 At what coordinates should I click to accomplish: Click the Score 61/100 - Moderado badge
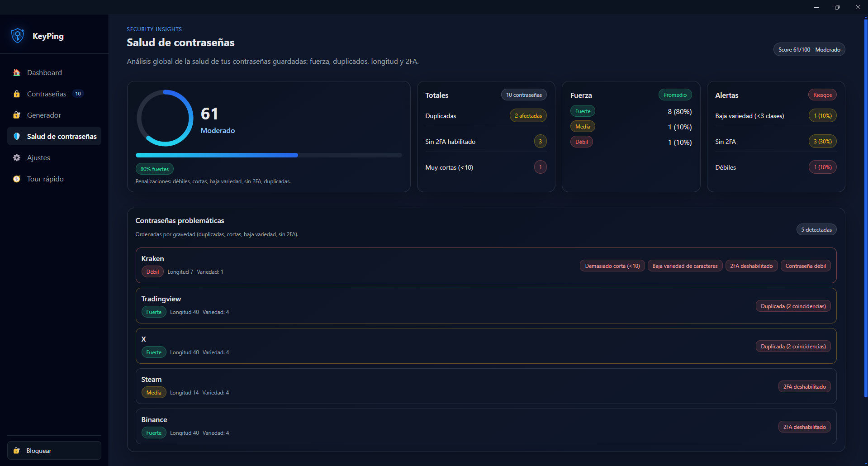(809, 49)
